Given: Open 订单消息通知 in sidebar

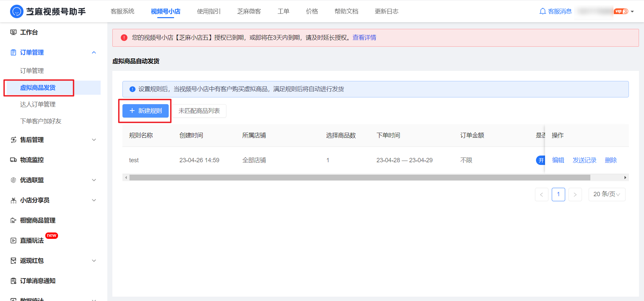Looking at the screenshot, I should point(38,281).
